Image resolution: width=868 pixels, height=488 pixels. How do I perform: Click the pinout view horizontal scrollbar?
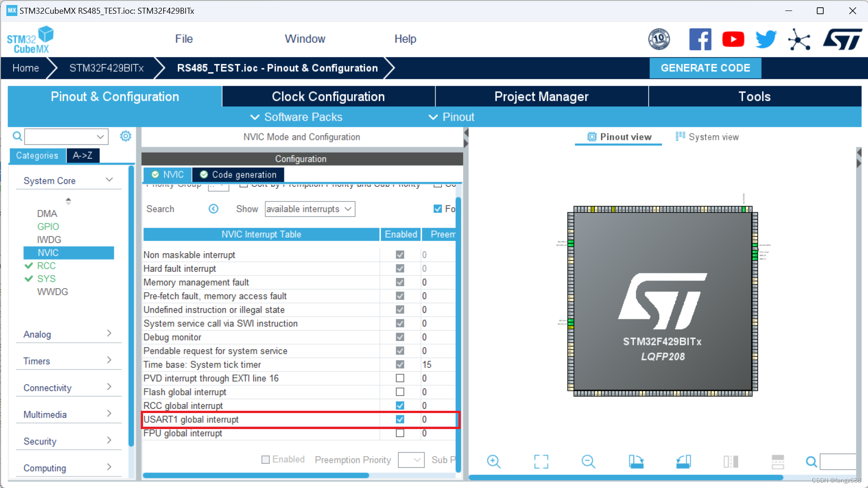(x=626, y=477)
